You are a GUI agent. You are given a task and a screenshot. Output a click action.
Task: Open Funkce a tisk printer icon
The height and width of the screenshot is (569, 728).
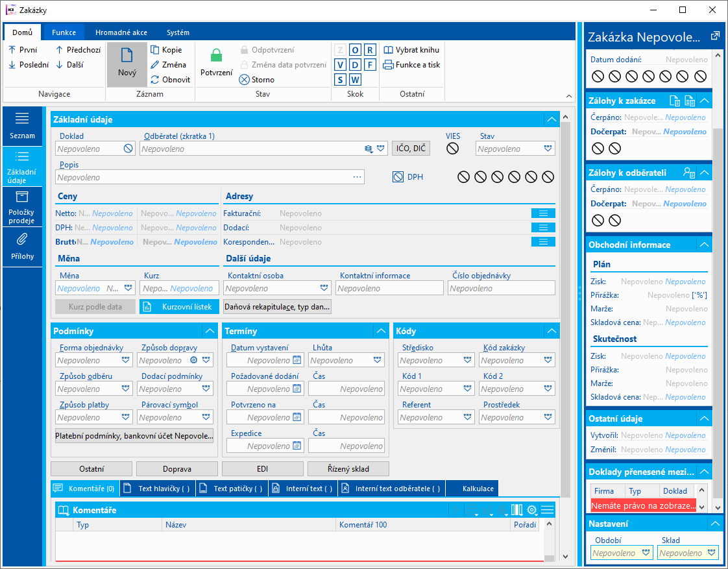tap(388, 65)
